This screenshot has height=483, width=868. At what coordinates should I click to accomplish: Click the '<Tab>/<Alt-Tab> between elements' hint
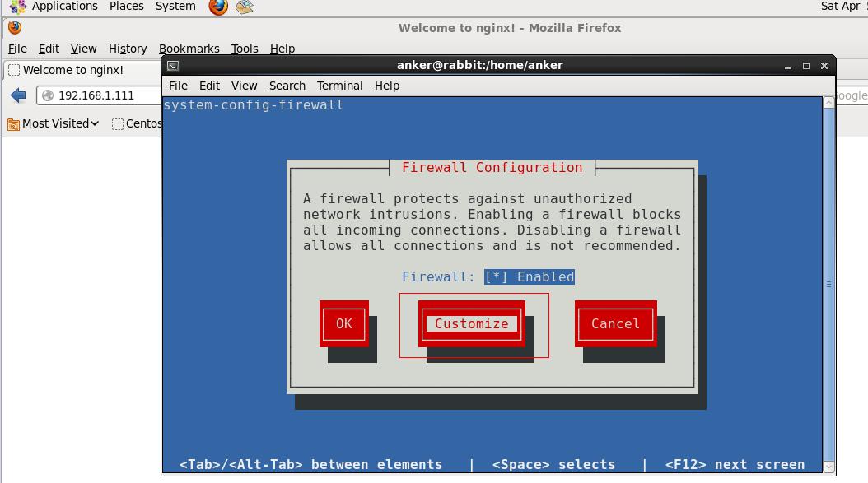click(311, 465)
